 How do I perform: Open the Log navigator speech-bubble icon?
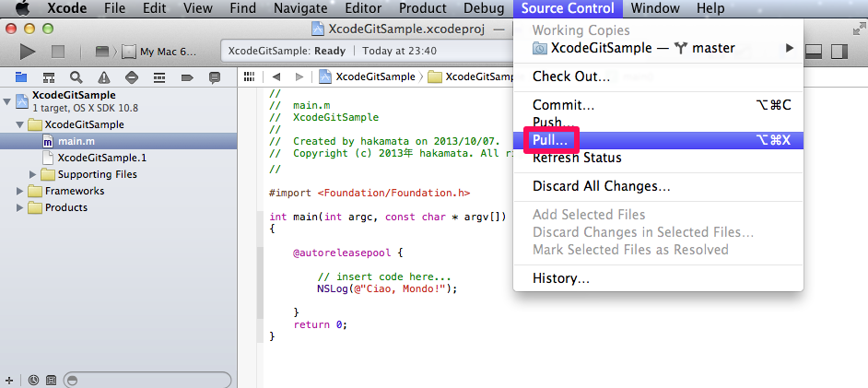click(215, 76)
